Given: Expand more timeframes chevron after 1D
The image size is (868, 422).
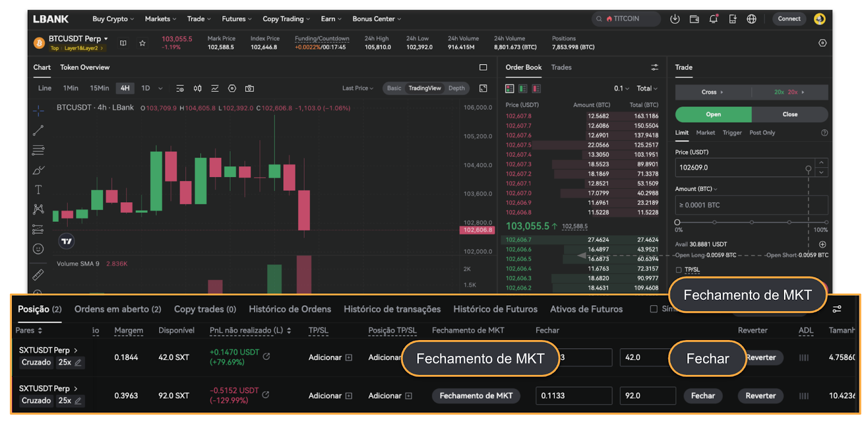Looking at the screenshot, I should pyautogui.click(x=161, y=89).
